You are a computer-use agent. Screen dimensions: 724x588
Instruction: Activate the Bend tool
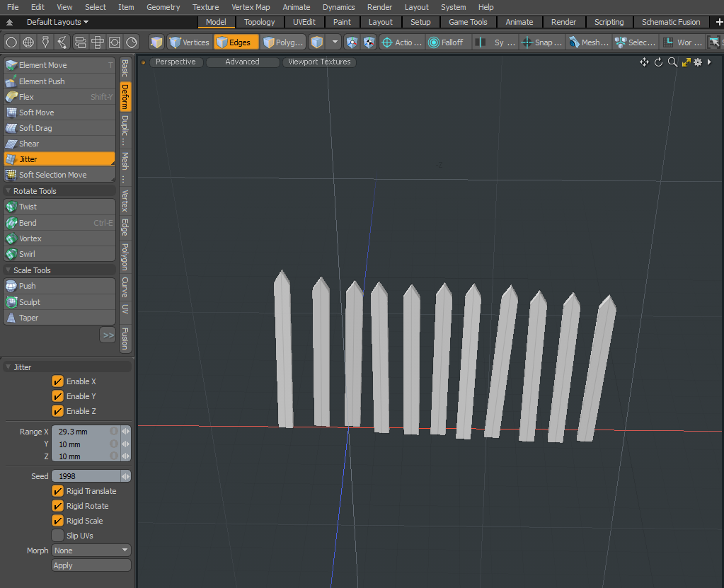click(28, 223)
